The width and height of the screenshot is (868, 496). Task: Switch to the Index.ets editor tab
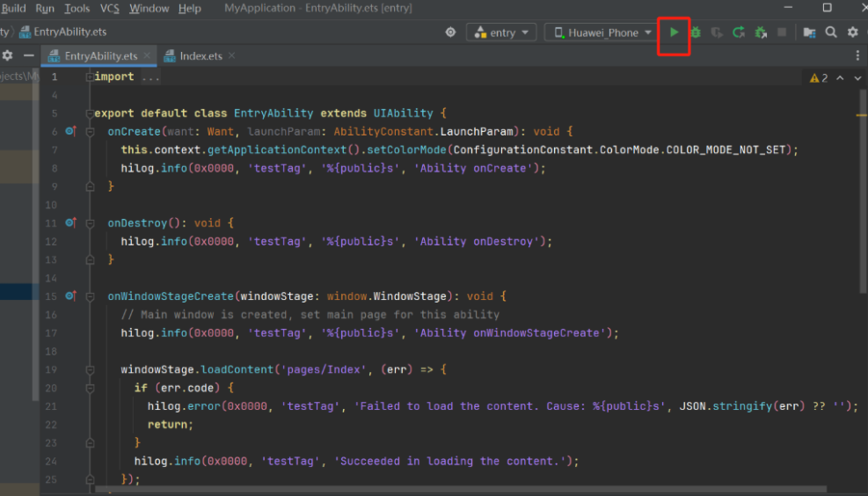[201, 55]
